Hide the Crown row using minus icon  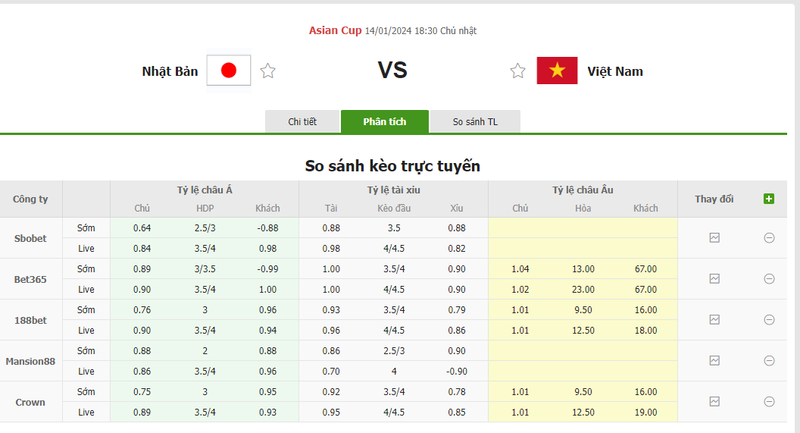(x=769, y=401)
